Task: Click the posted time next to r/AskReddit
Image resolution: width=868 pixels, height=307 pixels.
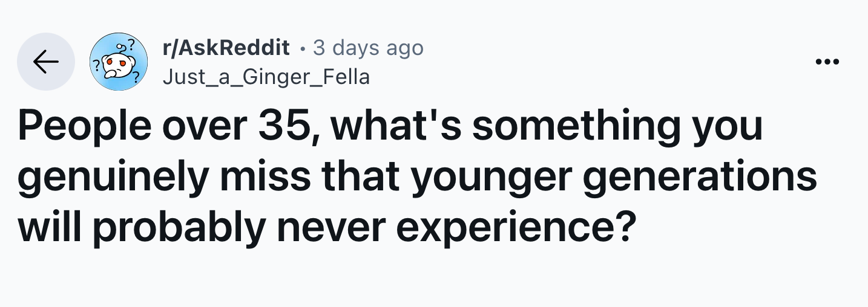Action: pos(368,47)
